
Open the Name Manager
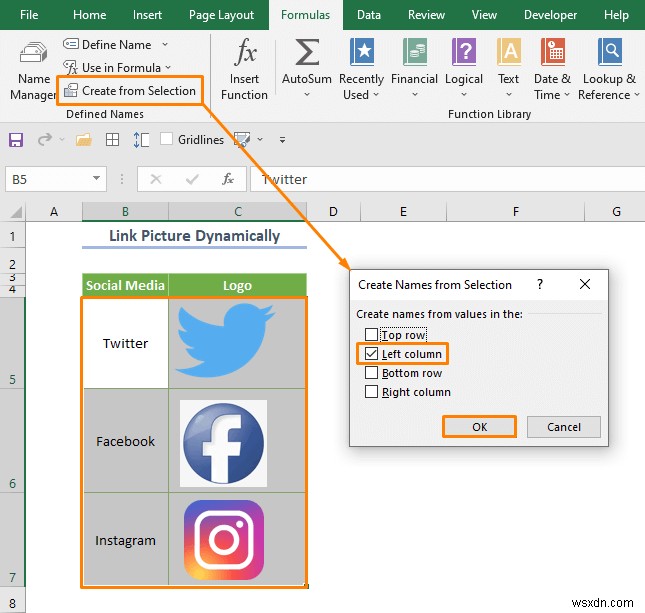tap(33, 70)
